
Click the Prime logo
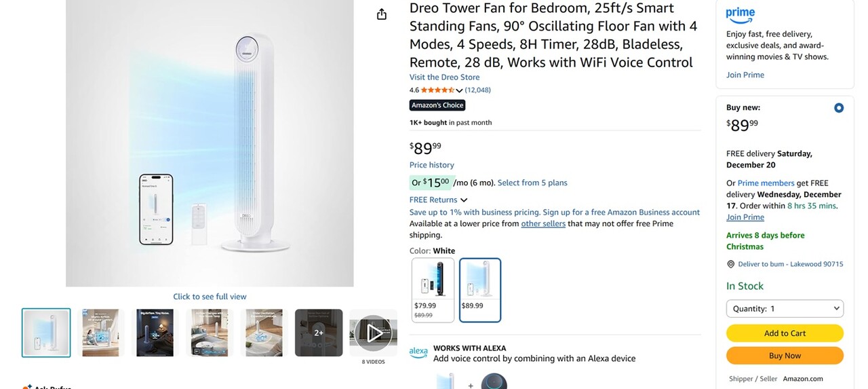[740, 14]
